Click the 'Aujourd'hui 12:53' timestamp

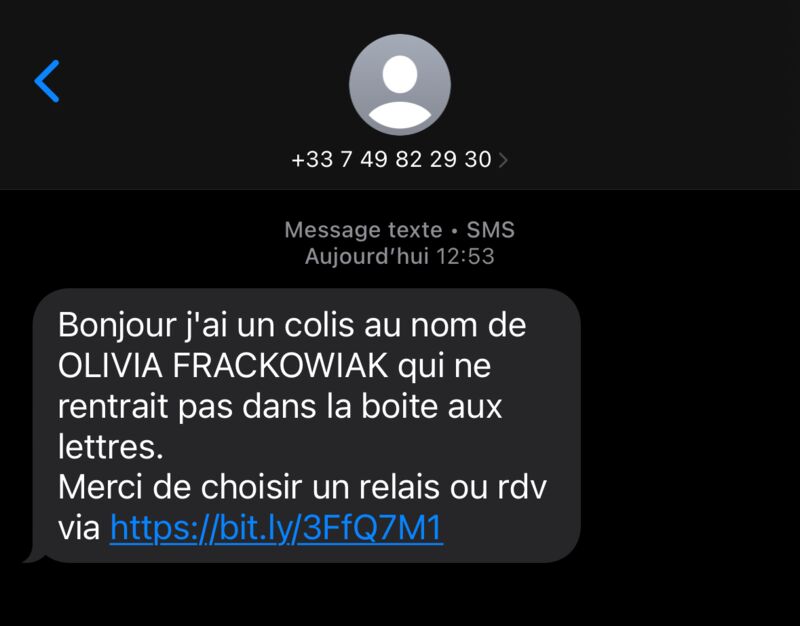399,256
